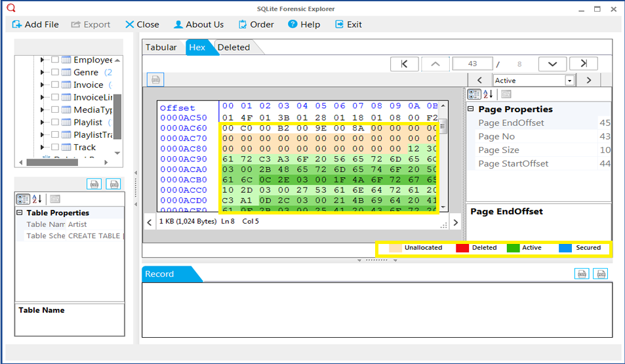The image size is (625, 364).
Task: Switch to the Tabular tab
Action: (x=161, y=47)
